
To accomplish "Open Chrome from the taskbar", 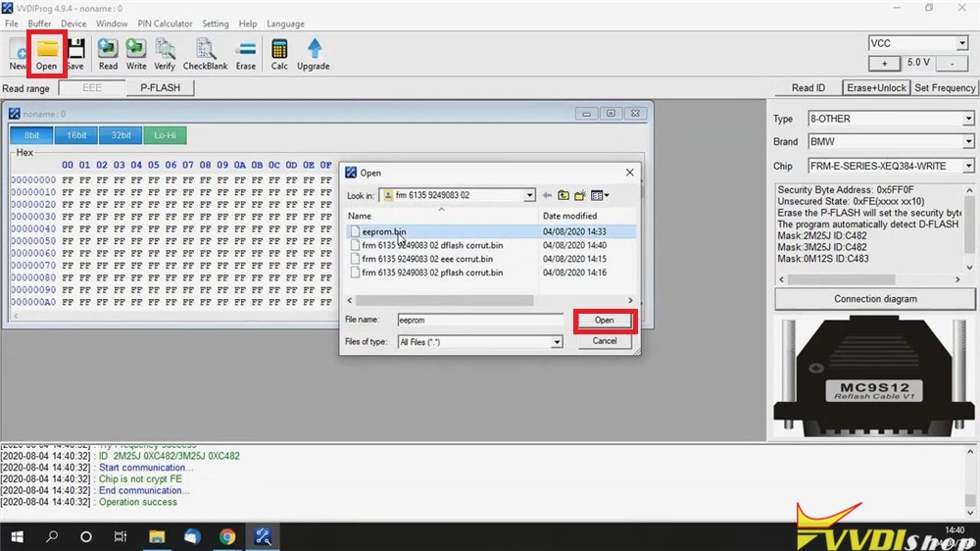I will click(x=227, y=536).
